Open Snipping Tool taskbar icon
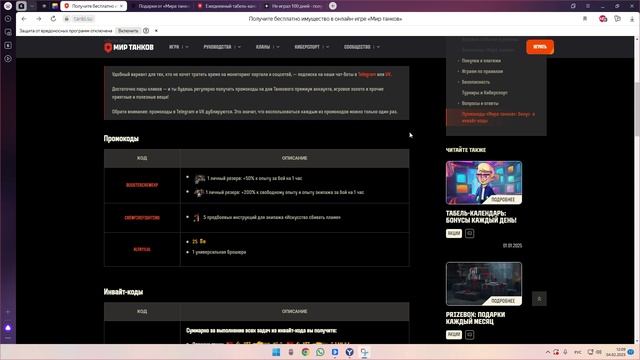 pos(364,352)
